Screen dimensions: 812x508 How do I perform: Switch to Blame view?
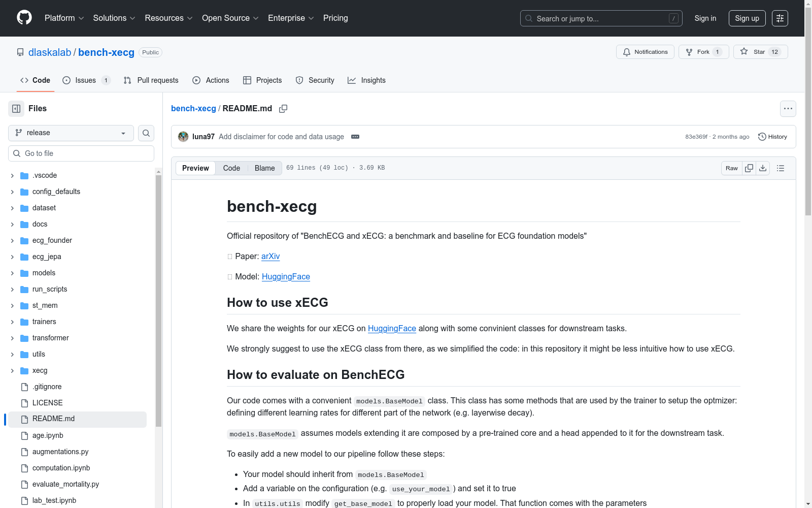264,168
